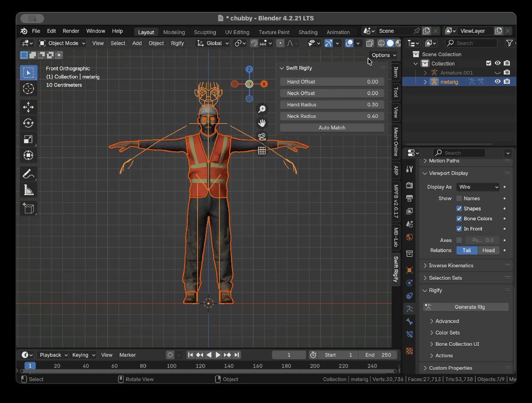Open the Render properties tab icon
532x403 pixels.
coord(410,185)
